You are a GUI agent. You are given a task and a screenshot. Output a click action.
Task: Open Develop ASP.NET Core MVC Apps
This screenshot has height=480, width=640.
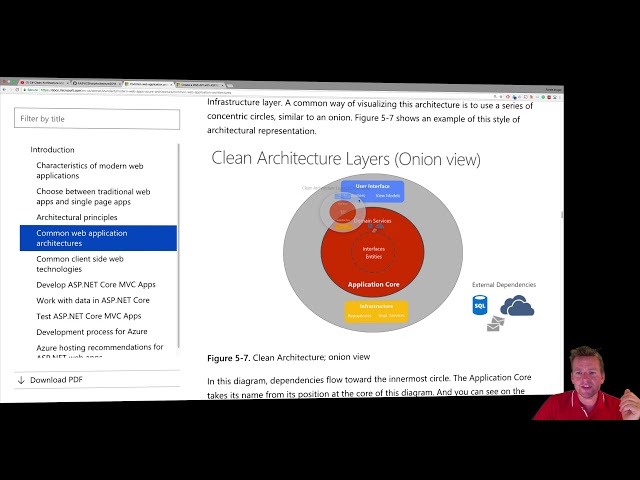pos(96,284)
